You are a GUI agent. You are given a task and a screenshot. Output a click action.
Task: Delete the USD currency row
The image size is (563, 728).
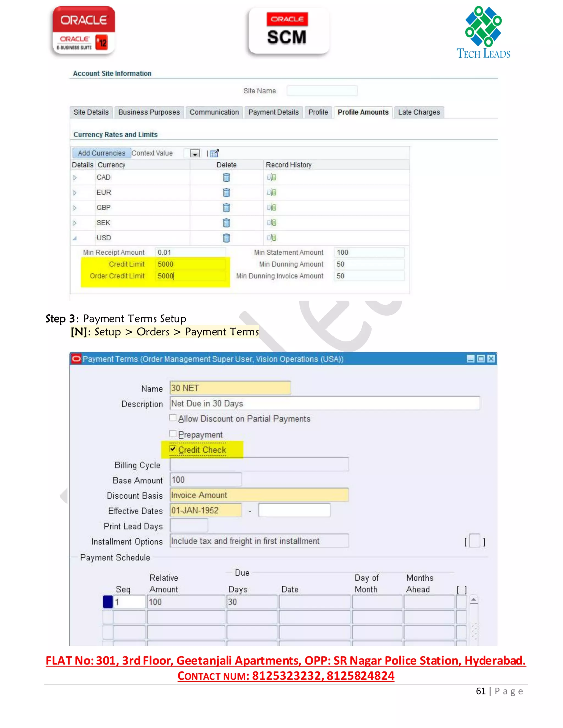click(226, 238)
